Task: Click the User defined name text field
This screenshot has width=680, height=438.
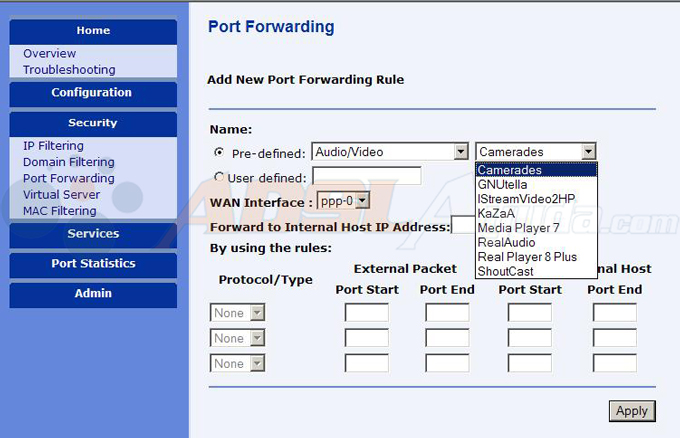Action: [x=366, y=176]
